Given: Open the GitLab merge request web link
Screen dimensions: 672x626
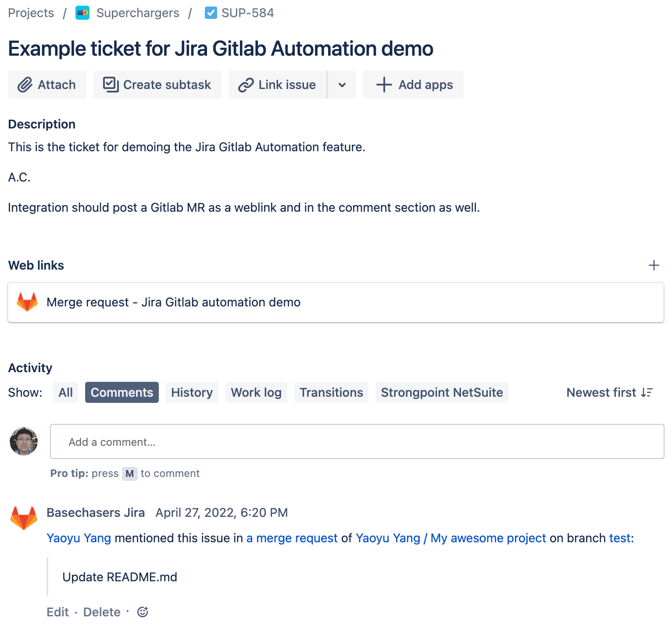Looking at the screenshot, I should (x=173, y=302).
